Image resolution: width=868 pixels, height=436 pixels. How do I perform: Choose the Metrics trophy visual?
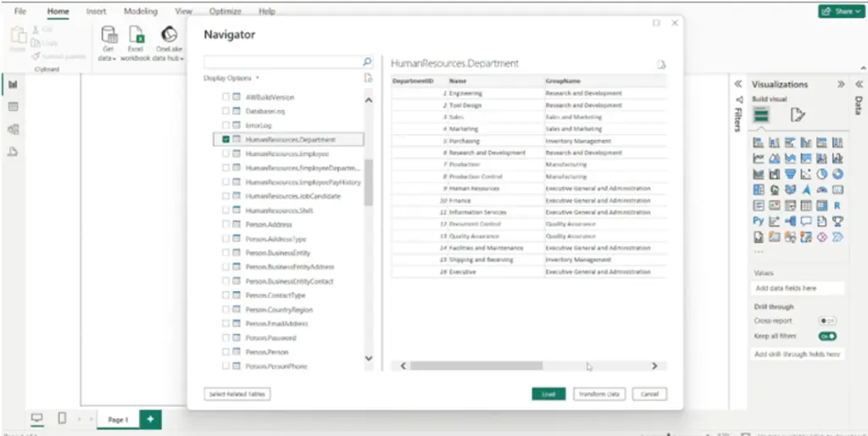pyautogui.click(x=837, y=221)
